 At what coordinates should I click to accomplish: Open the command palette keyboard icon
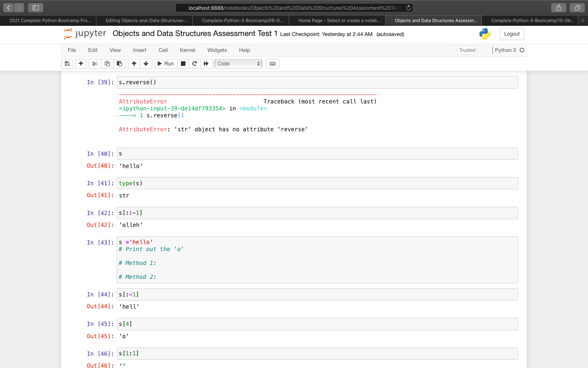click(x=272, y=64)
